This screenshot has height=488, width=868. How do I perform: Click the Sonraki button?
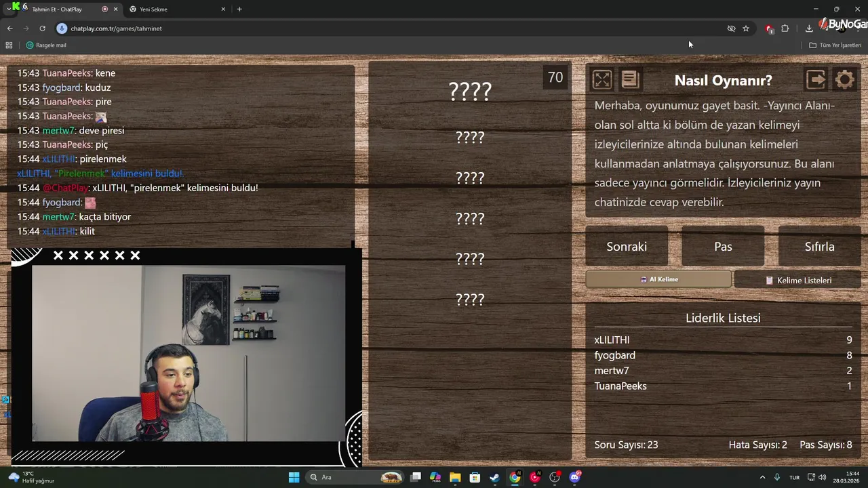click(x=627, y=247)
